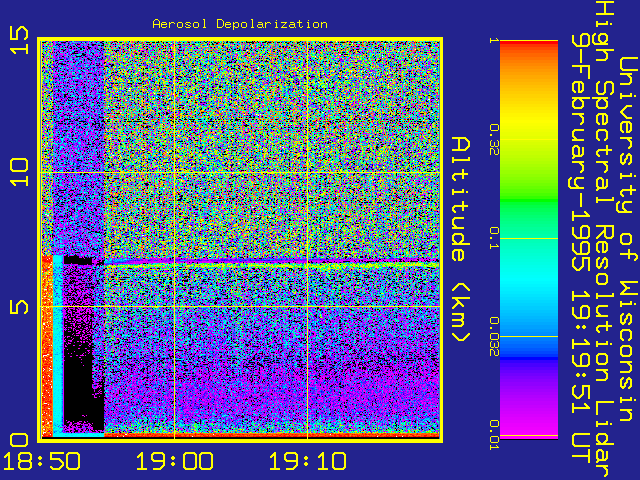640x480 pixels.
Task: Click the 5 altitude axis label
Action: click(20, 307)
